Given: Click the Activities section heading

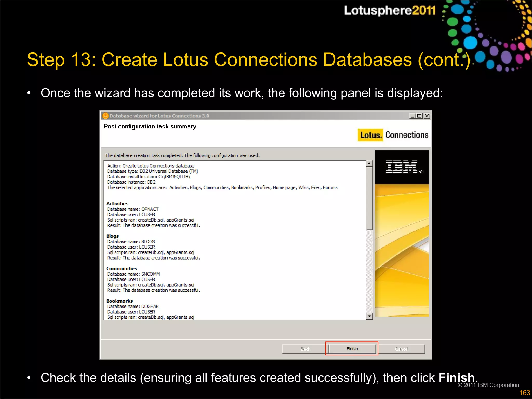Looking at the screenshot, I should click(117, 204).
